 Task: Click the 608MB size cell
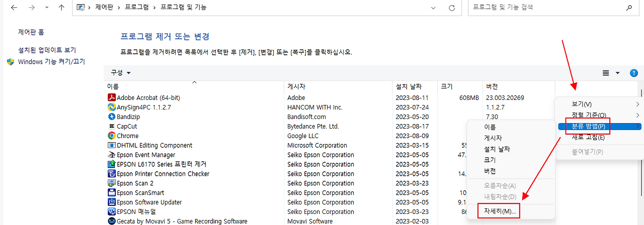coord(468,97)
